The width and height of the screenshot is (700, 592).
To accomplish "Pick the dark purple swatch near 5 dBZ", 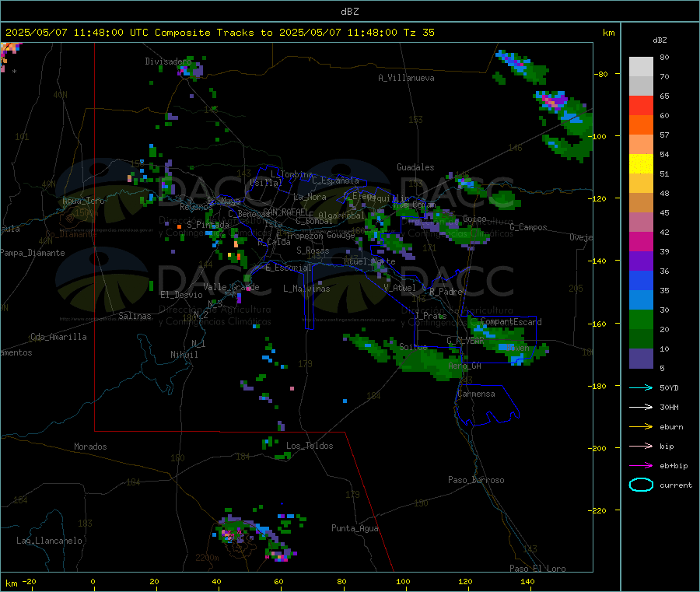I will pos(641,359).
